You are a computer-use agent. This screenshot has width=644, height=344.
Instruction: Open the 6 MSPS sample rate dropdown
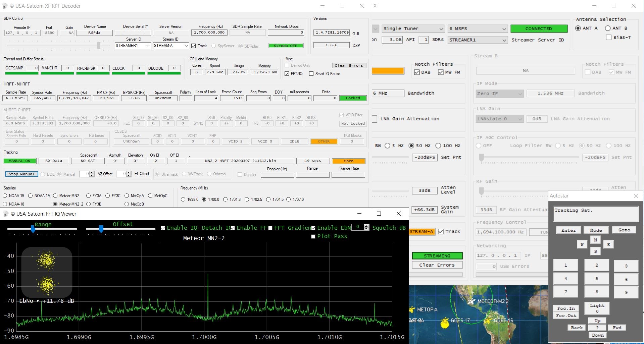point(478,29)
